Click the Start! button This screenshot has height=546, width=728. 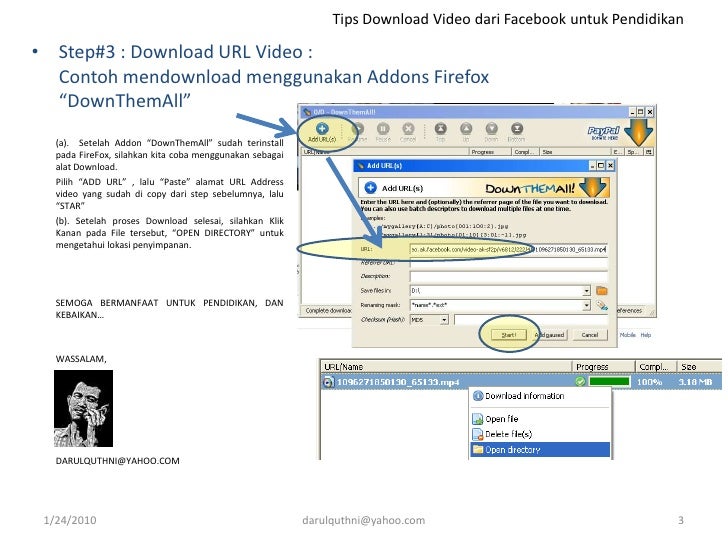(509, 335)
